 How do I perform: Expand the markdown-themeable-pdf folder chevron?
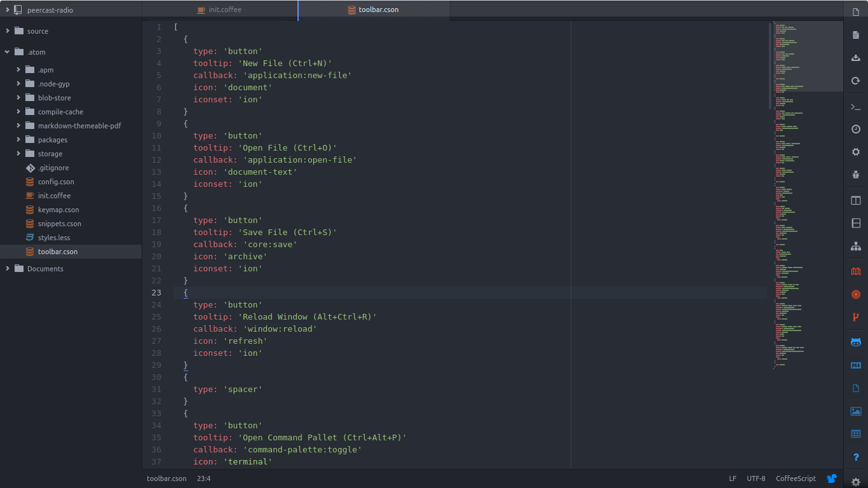18,126
